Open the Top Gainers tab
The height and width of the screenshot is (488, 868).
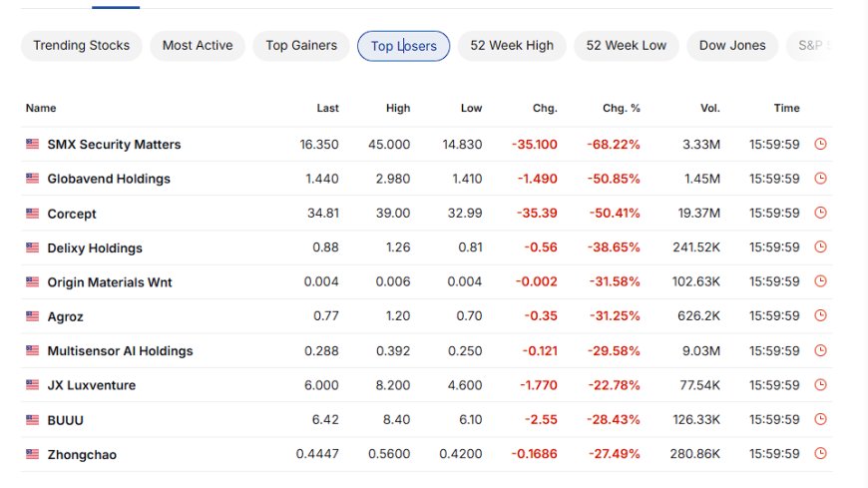[301, 46]
